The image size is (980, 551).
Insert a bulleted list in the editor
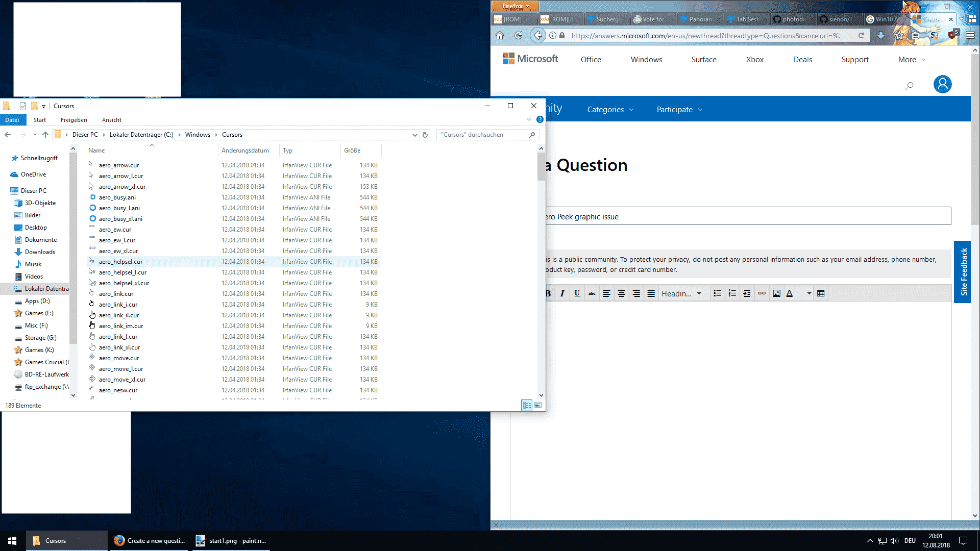pos(717,293)
